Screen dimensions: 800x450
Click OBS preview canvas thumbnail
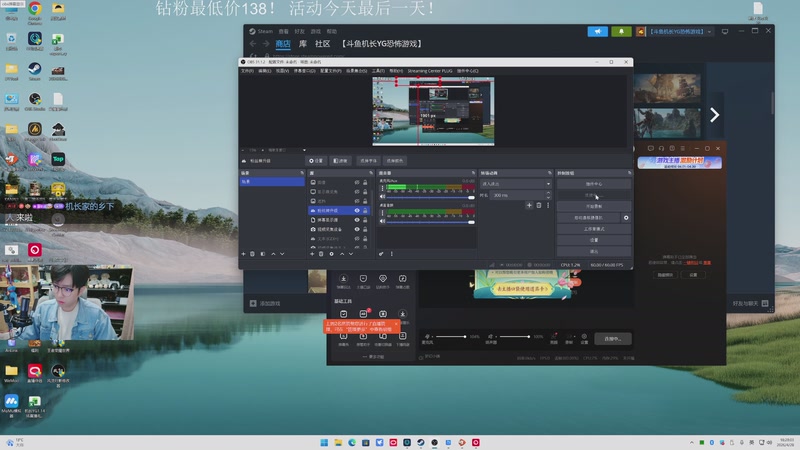coord(433,111)
